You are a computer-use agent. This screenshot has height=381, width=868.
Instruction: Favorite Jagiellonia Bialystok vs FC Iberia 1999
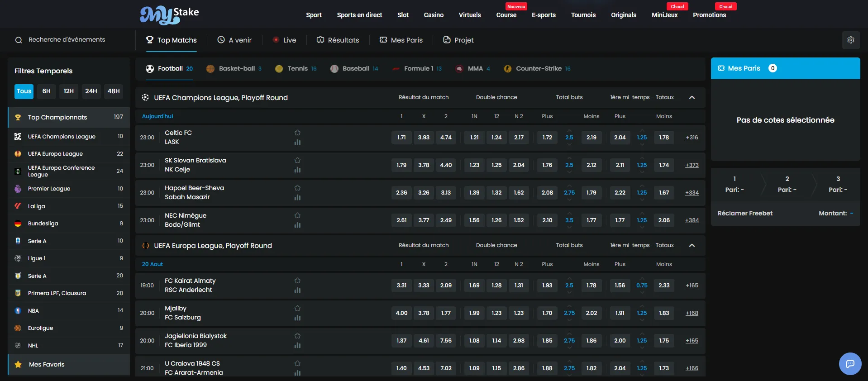pos(297,336)
